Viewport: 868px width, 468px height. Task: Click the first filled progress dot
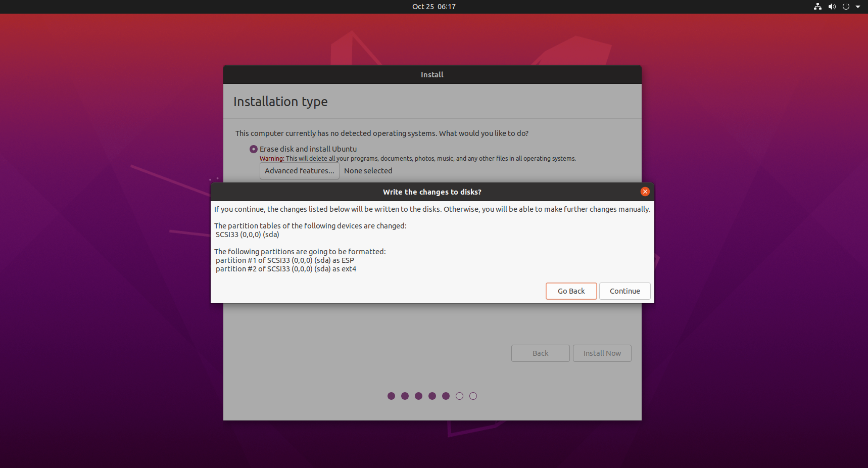coord(391,396)
